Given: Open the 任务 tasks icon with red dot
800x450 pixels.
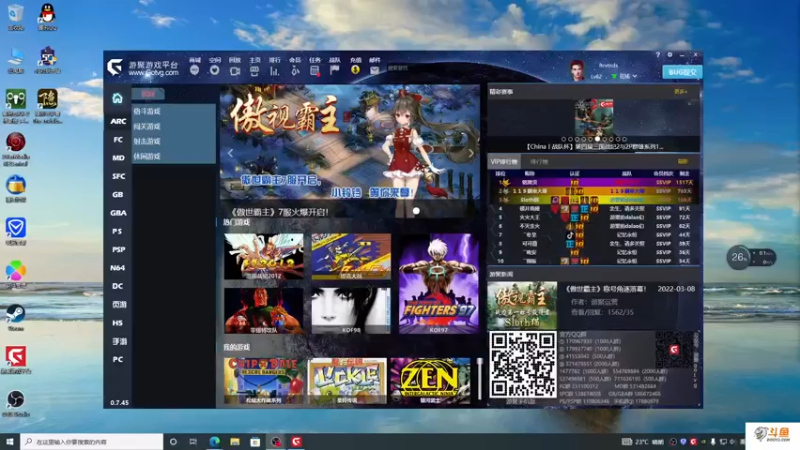Looking at the screenshot, I should click(315, 71).
